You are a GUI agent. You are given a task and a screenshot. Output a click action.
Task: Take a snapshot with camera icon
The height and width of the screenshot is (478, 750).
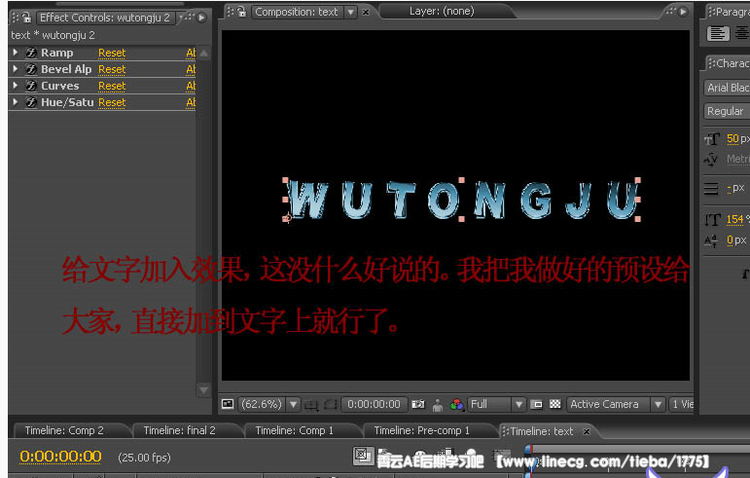[418, 404]
